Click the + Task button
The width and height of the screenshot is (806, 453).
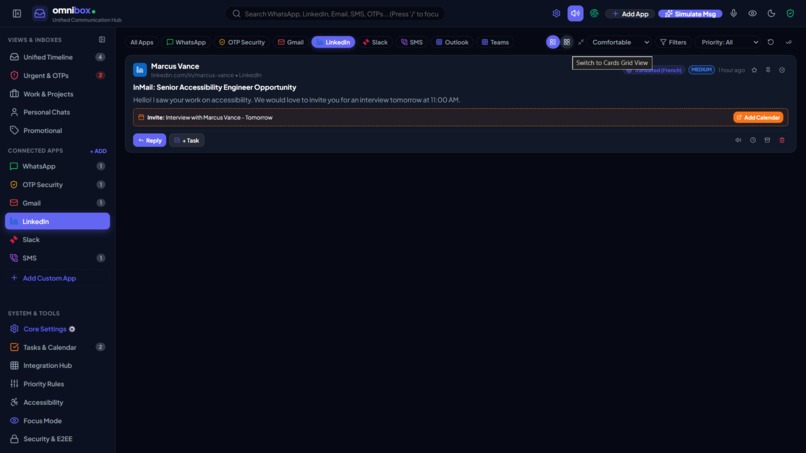pos(187,140)
